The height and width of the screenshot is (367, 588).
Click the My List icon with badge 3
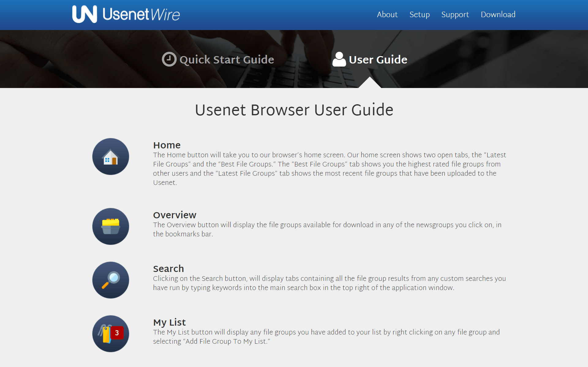[x=110, y=334]
